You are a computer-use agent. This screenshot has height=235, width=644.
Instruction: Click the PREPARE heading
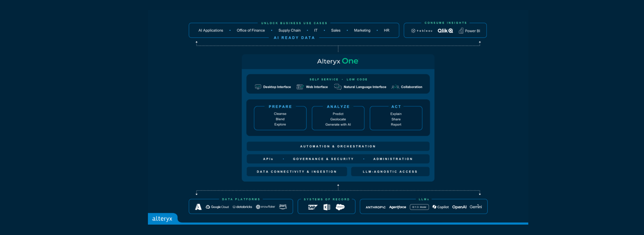pos(280,107)
